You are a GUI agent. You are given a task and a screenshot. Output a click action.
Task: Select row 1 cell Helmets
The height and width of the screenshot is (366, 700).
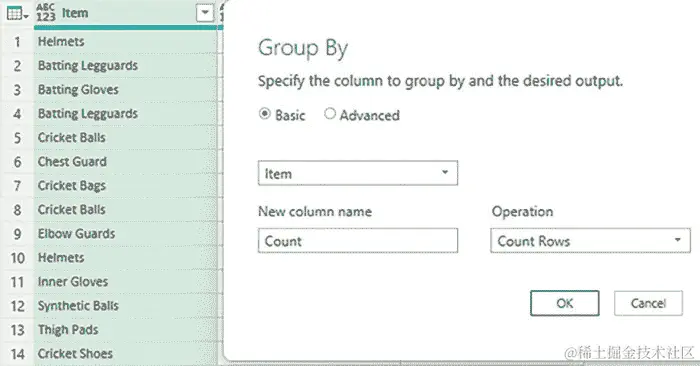tap(125, 42)
